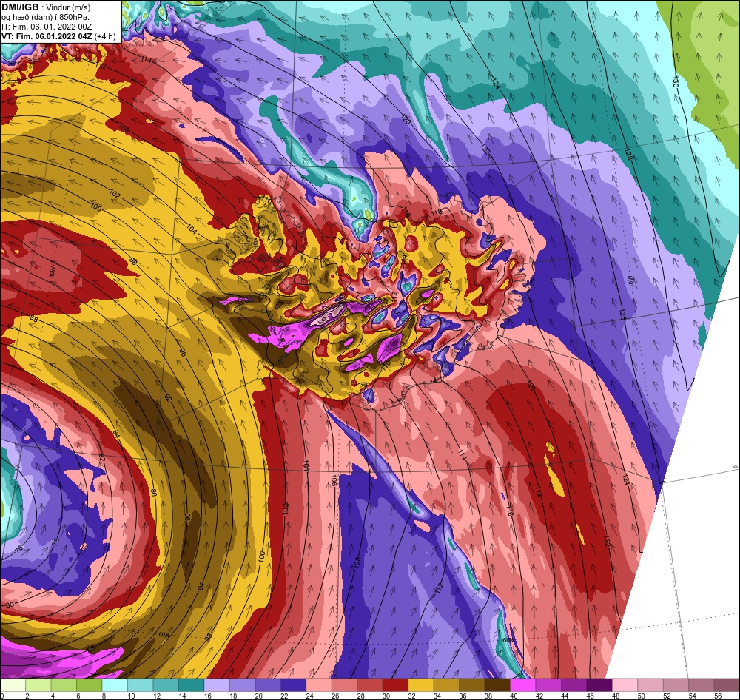The image size is (740, 700).
Task: Pick the dark purple swatch between 46 and 48
Action: pyautogui.click(x=599, y=685)
